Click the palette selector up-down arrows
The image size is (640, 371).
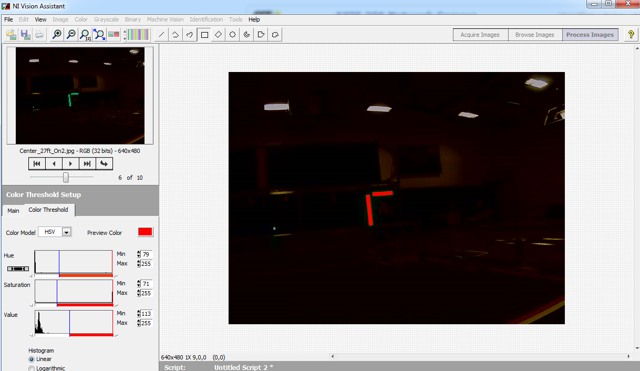pos(125,35)
